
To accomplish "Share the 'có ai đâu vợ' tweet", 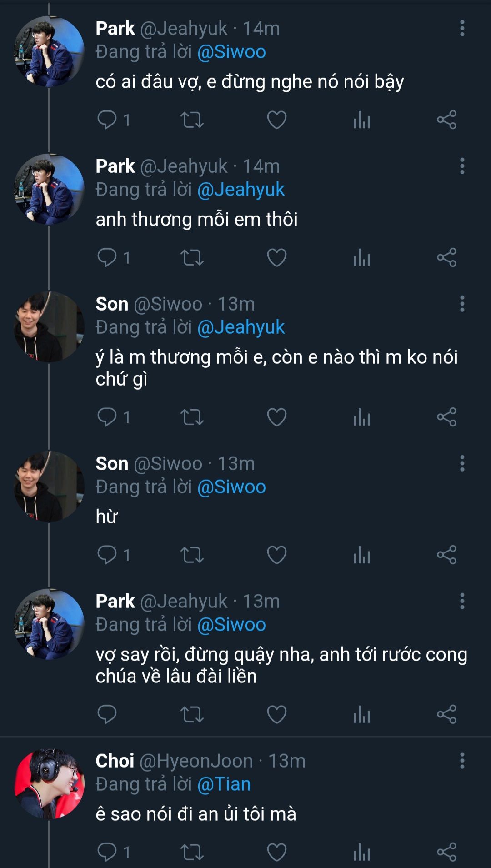I will click(x=446, y=120).
